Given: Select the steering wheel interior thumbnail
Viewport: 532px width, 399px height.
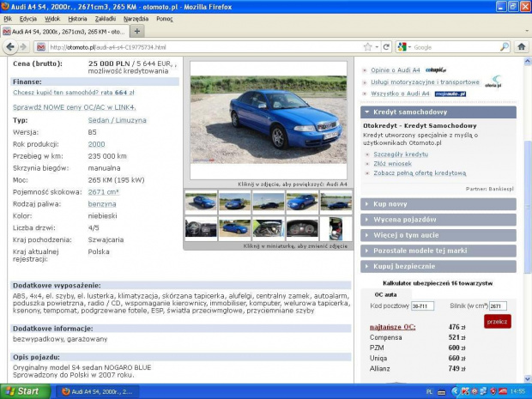Looking at the screenshot, I should [201, 228].
